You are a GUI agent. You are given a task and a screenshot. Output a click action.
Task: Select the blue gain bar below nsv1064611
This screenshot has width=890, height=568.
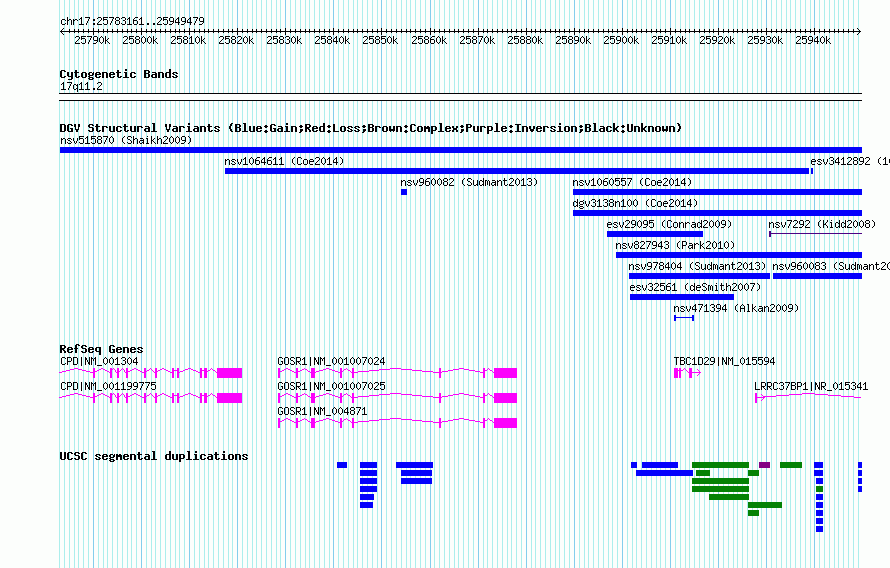[517, 171]
